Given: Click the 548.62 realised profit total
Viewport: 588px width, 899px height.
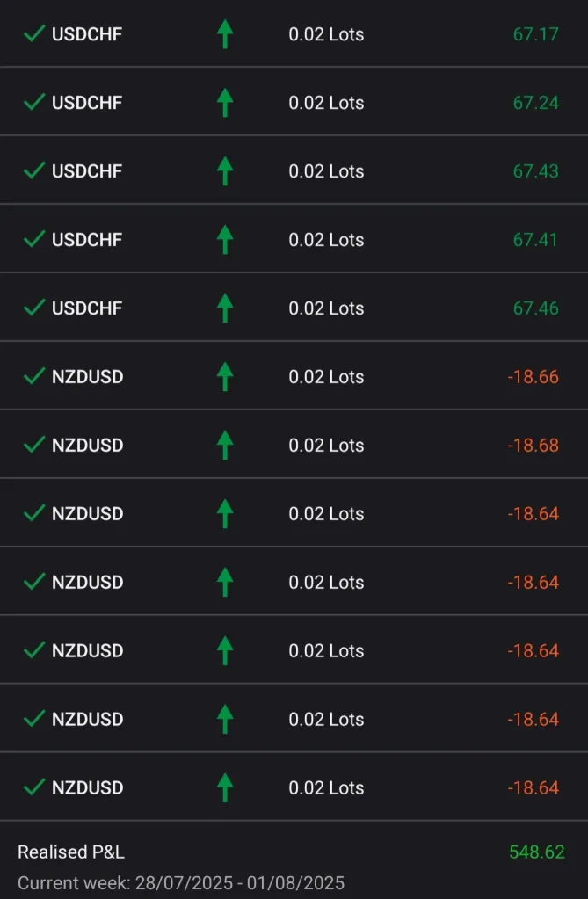Looking at the screenshot, I should pos(536,852).
